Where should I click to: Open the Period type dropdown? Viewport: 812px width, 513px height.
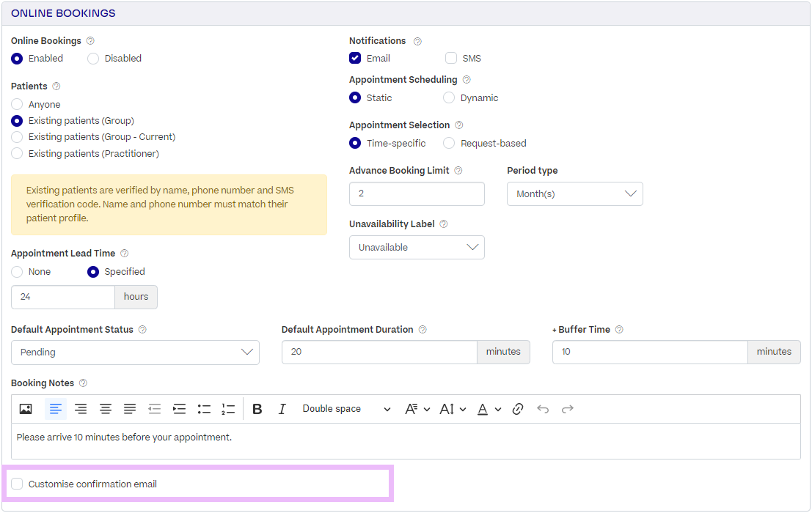pos(575,194)
